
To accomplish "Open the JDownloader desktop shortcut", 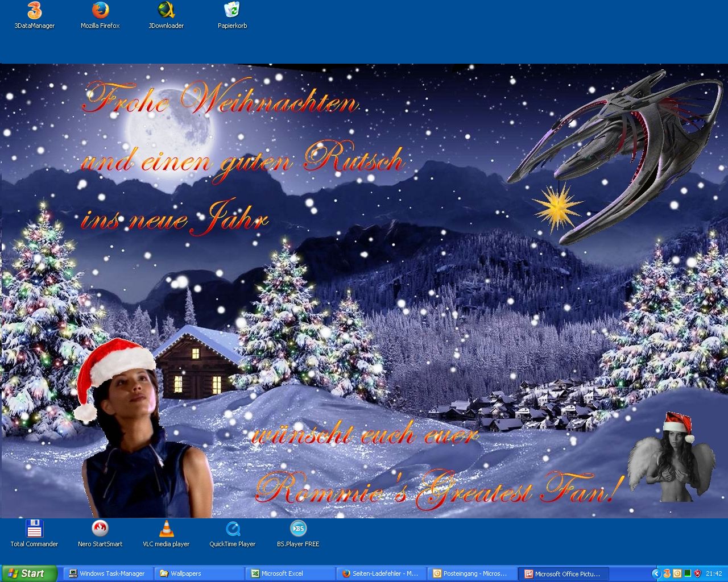I will [x=166, y=11].
